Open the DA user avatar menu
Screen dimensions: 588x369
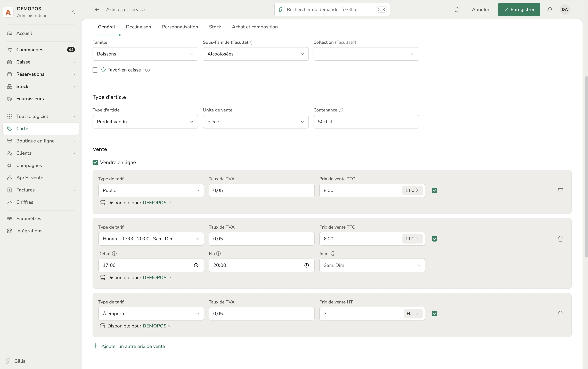(x=565, y=10)
